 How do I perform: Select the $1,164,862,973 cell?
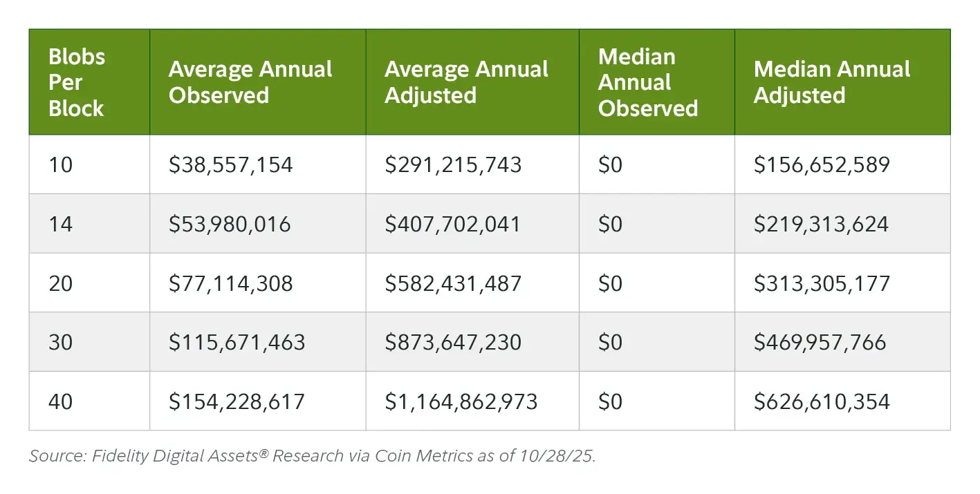pos(461,402)
